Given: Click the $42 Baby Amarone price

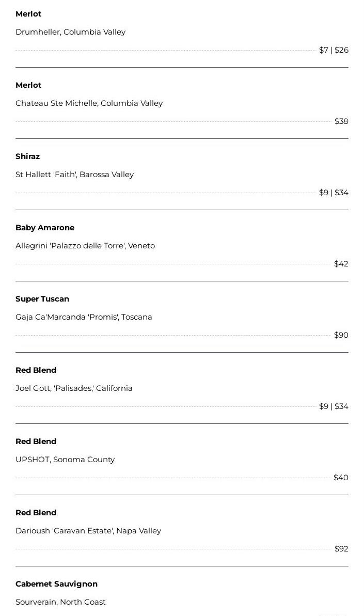Looking at the screenshot, I should tap(341, 264).
